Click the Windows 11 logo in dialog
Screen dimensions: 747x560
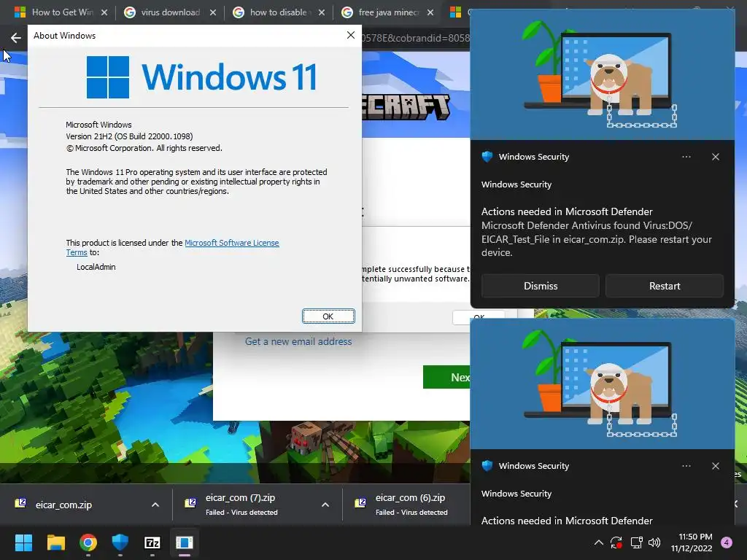coord(201,77)
